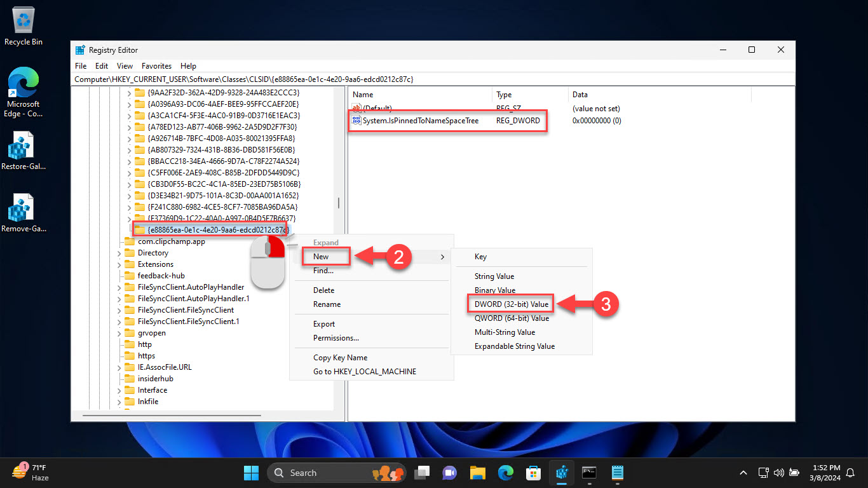Open the Remove-Ga... registry file on the desktop
This screenshot has width=868, height=488.
24,213
